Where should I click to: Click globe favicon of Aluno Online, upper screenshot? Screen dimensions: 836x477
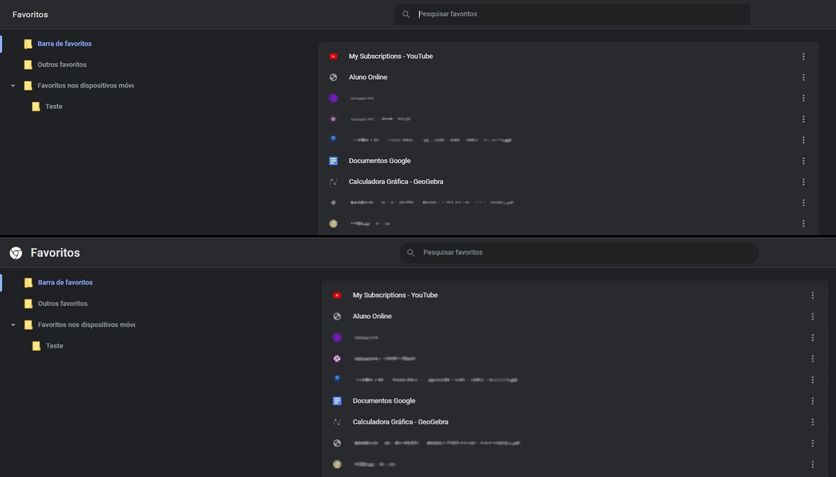(x=333, y=77)
